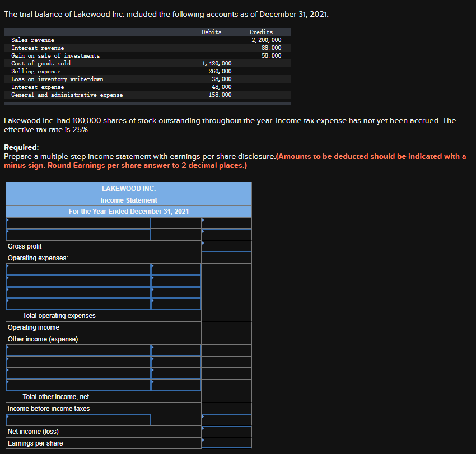Open the third account dropdown under Operating expenses
Screen dimensions: 476x454
(78, 293)
